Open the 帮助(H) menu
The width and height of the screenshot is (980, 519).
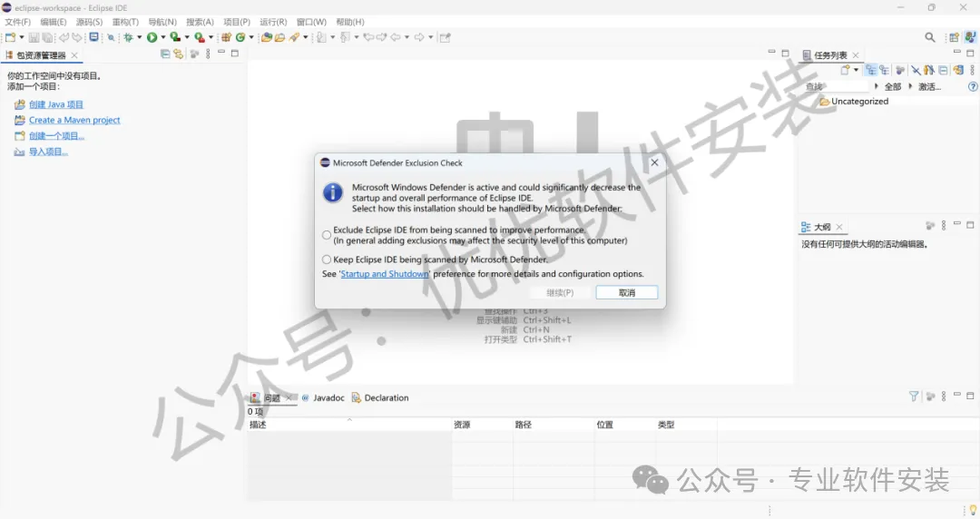coord(350,22)
